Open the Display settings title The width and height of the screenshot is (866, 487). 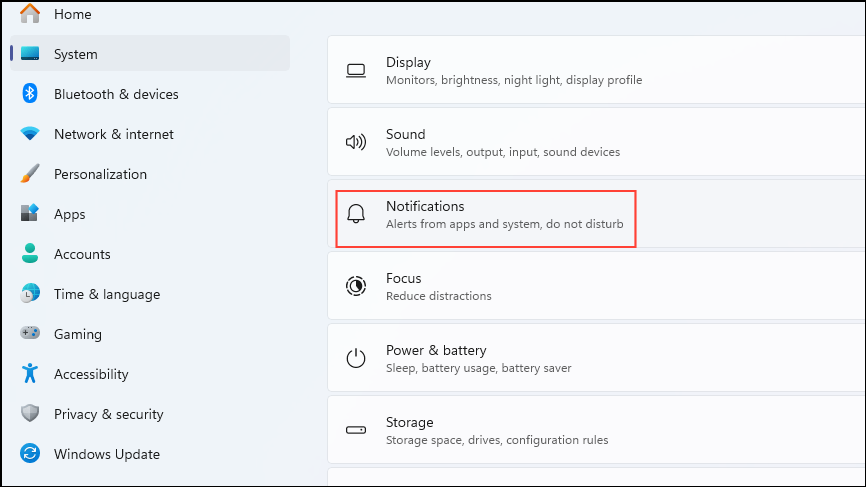click(408, 62)
